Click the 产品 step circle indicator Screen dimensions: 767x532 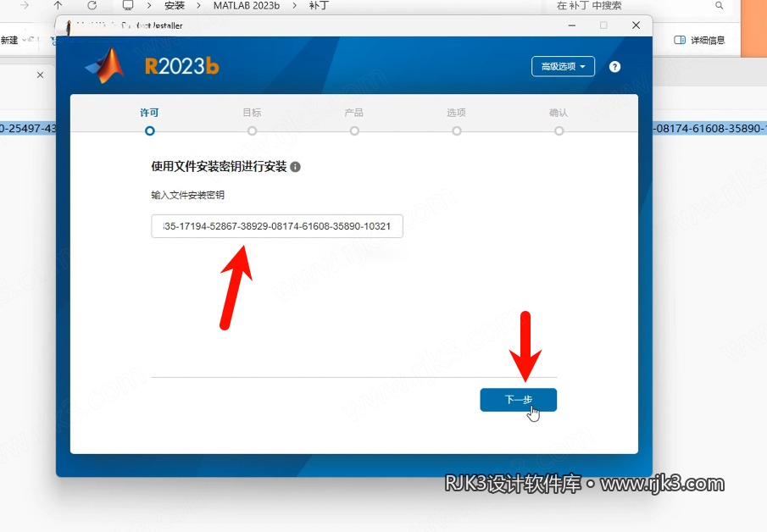[354, 131]
